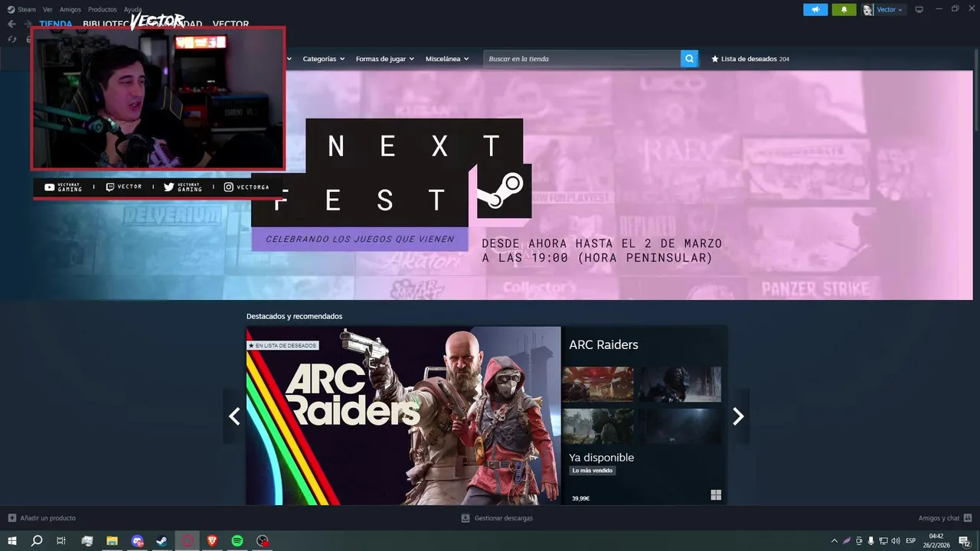Open OBS Studio from the taskbar
The width and height of the screenshot is (980, 551).
click(x=263, y=541)
